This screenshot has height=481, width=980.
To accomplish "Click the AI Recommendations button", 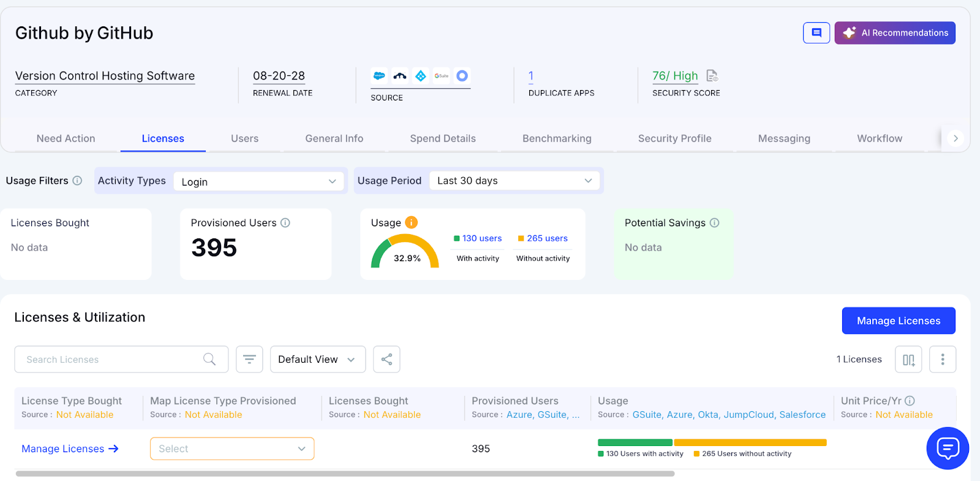I will click(895, 32).
